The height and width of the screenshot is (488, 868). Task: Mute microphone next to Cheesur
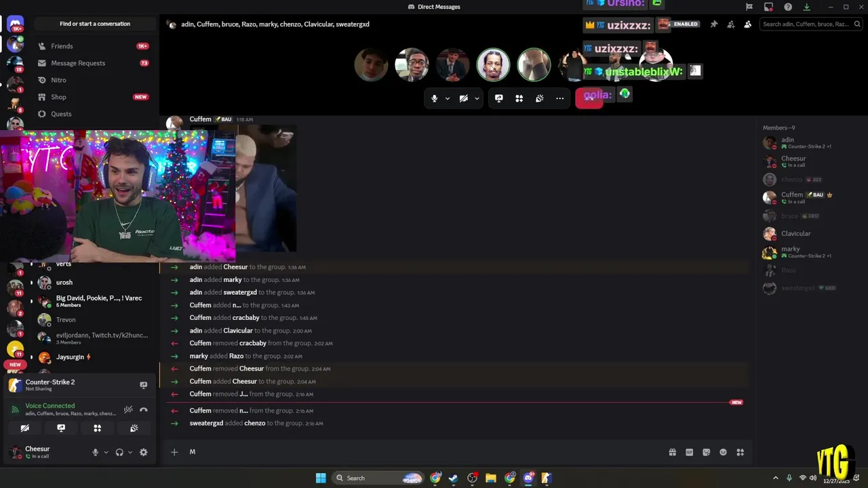click(96, 452)
